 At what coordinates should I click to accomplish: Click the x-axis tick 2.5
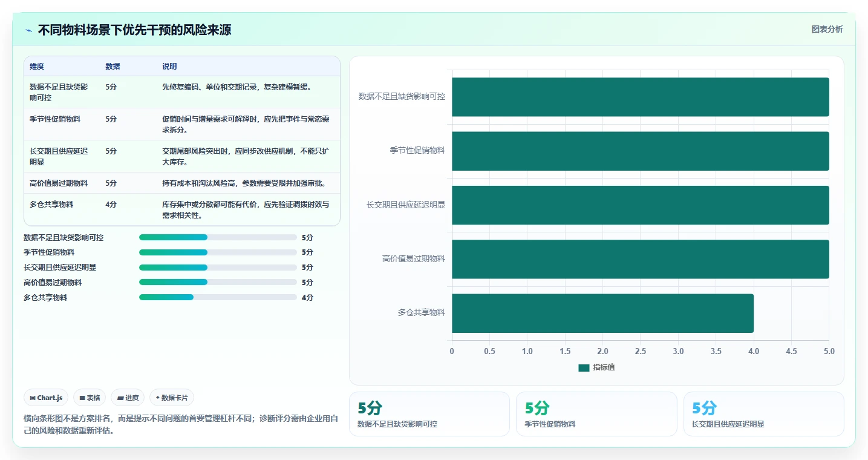(641, 352)
